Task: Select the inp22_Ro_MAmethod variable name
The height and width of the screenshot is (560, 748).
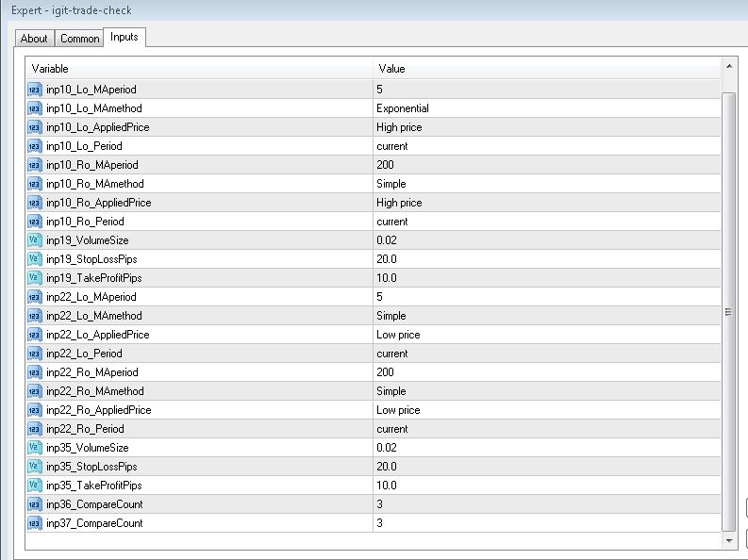Action: (95, 391)
